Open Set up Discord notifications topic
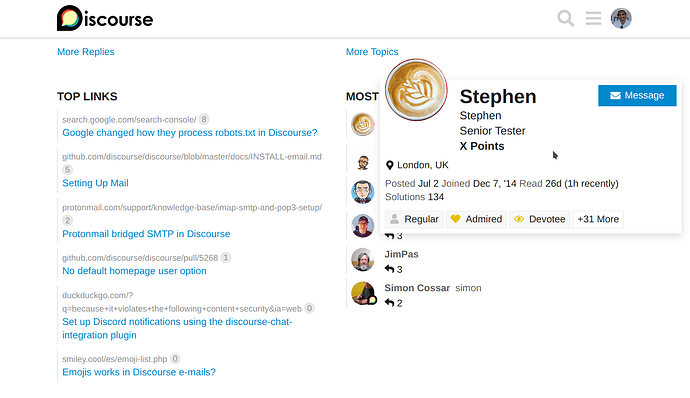This screenshot has width=690, height=398. point(177,328)
